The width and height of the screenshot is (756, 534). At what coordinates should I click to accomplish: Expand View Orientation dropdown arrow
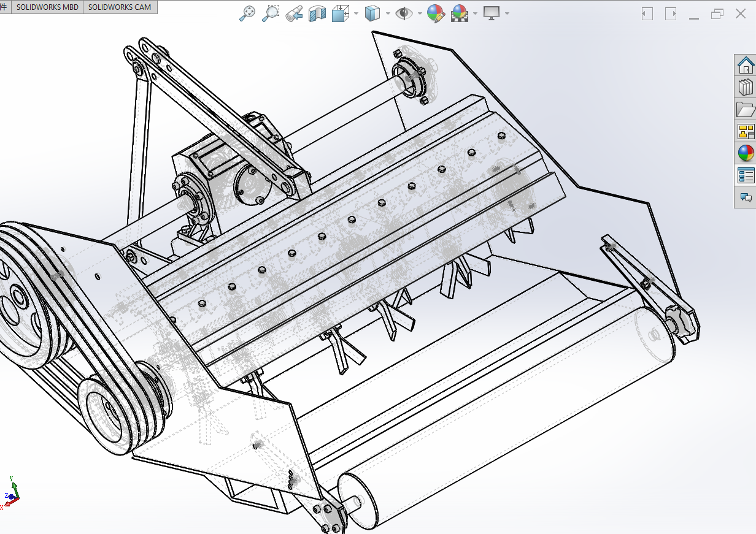(356, 13)
